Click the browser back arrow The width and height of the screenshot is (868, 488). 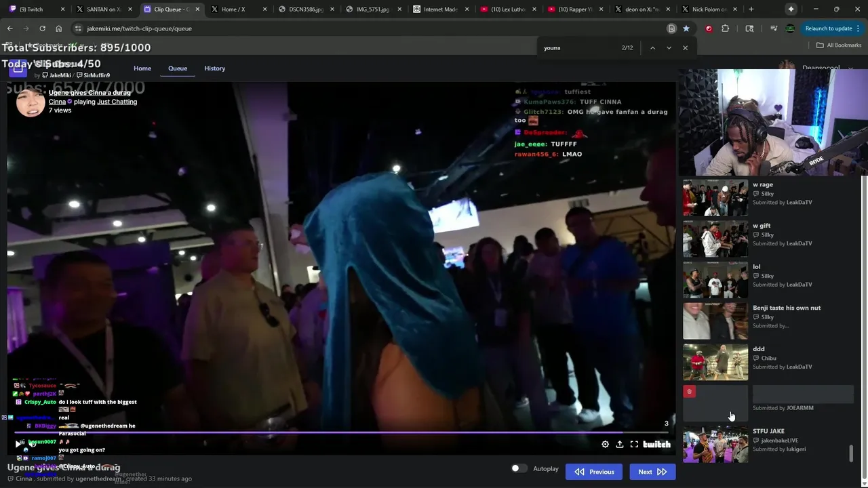(x=9, y=28)
